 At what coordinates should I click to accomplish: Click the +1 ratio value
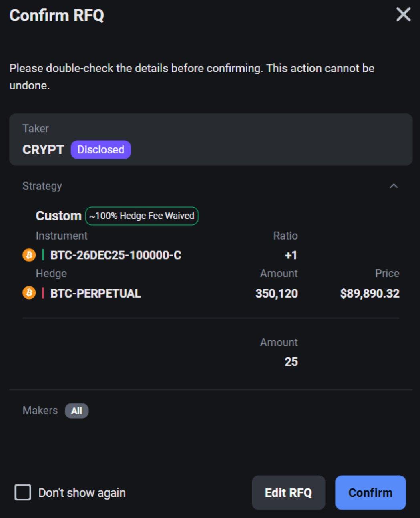pyautogui.click(x=291, y=255)
